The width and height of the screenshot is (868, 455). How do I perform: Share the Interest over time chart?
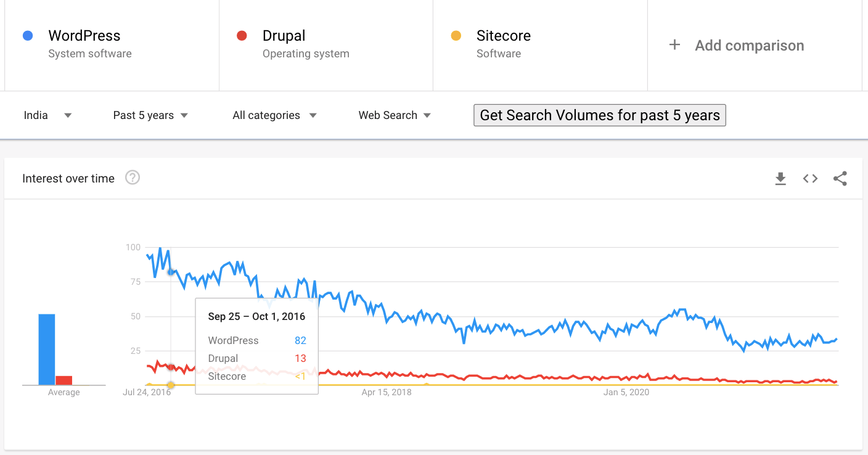point(840,179)
